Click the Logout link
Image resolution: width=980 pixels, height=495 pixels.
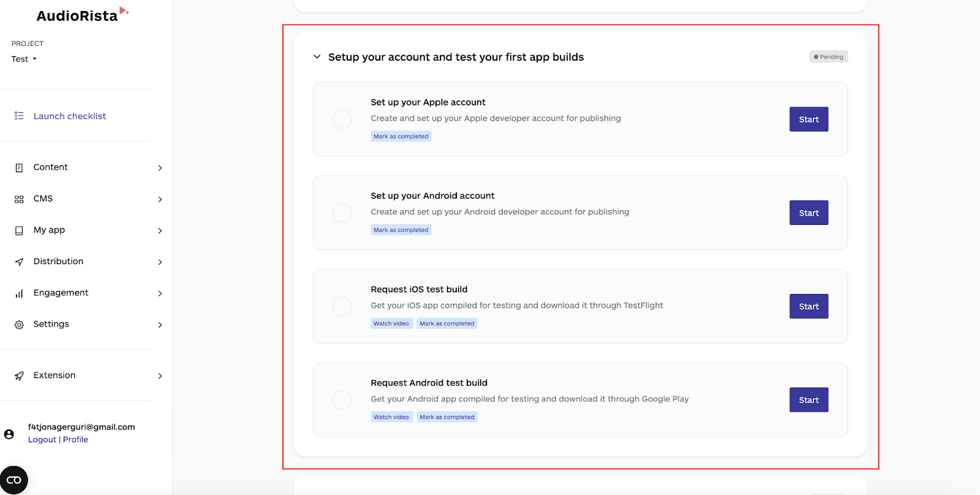point(42,439)
